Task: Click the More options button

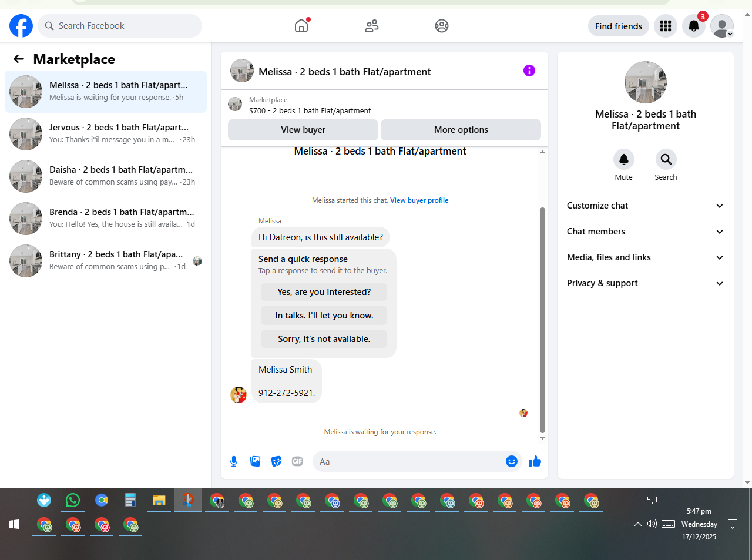Action: click(461, 130)
